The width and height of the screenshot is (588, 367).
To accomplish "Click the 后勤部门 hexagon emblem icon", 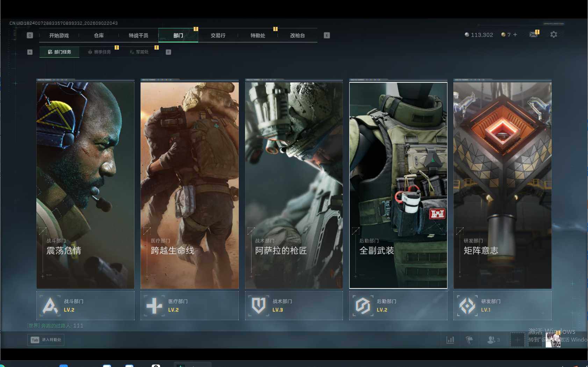I will click(363, 306).
